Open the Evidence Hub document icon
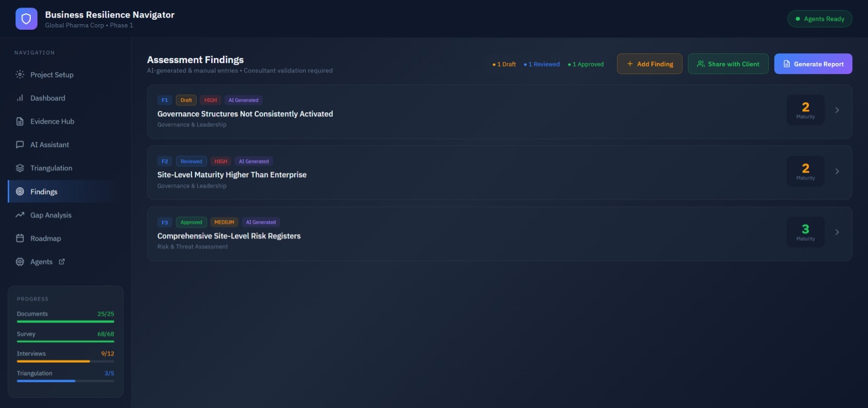This screenshot has height=408, width=868. tap(20, 121)
